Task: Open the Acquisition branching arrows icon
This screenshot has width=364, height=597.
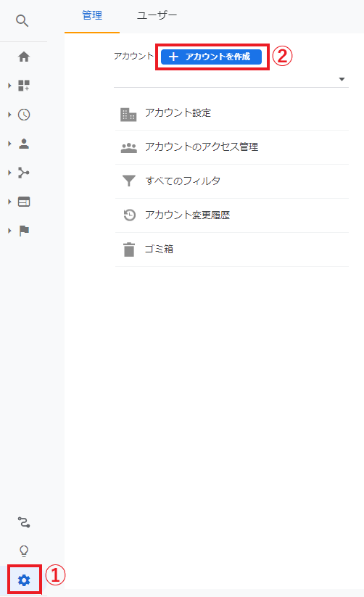Action: pyautogui.click(x=24, y=173)
